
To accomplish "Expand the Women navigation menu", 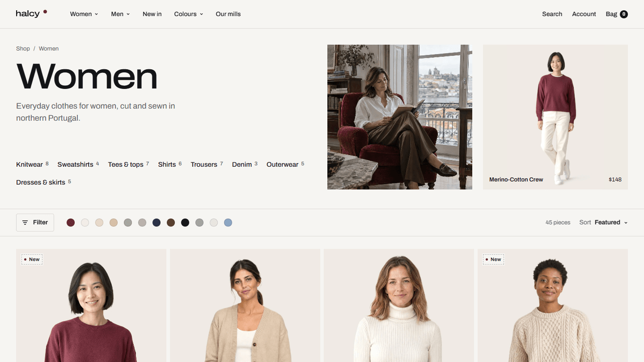I will pyautogui.click(x=84, y=14).
